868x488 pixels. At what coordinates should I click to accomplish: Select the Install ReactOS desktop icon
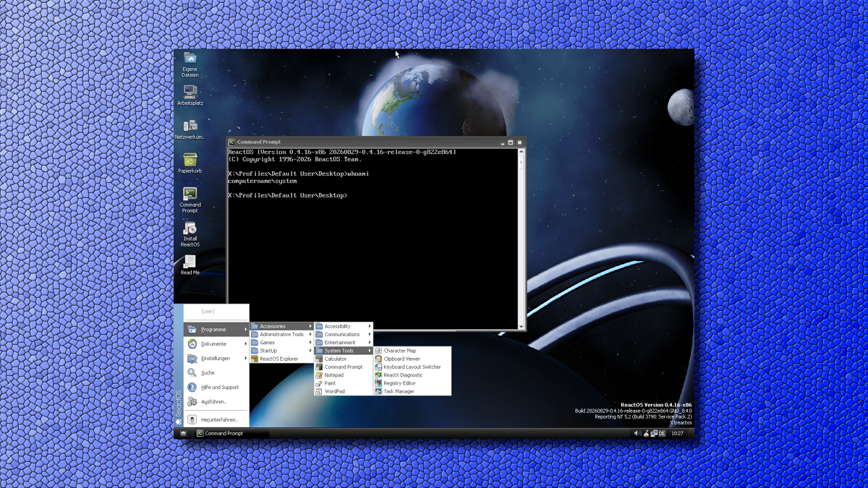pyautogui.click(x=190, y=234)
